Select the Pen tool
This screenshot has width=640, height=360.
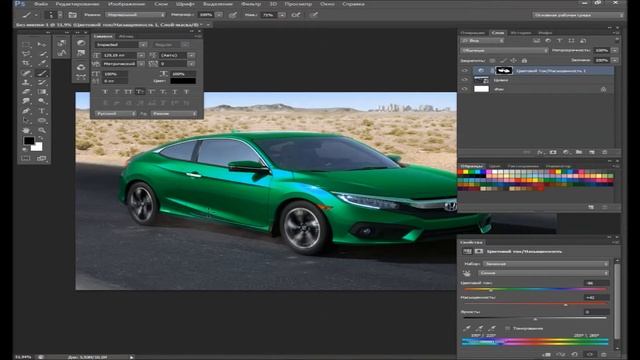pyautogui.click(x=26, y=111)
